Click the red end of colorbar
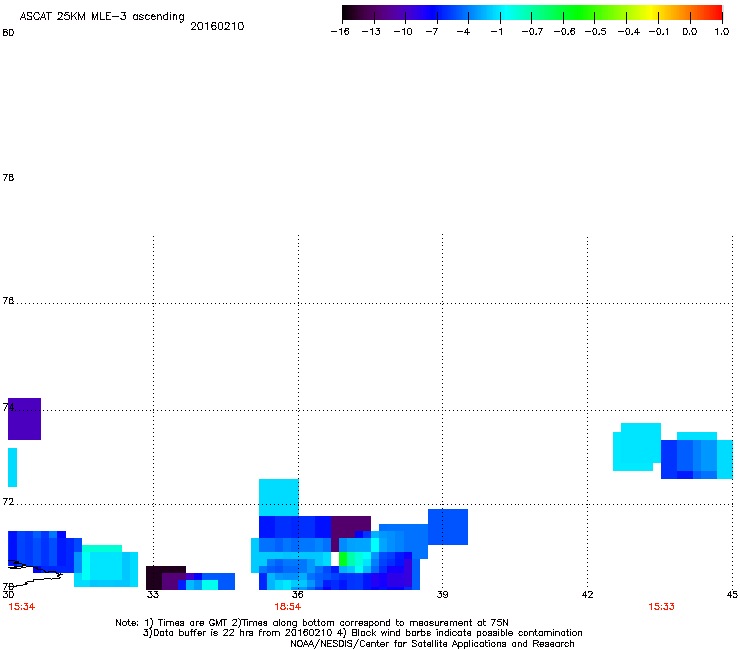Viewport: 740px width, 650px height. pyautogui.click(x=713, y=13)
